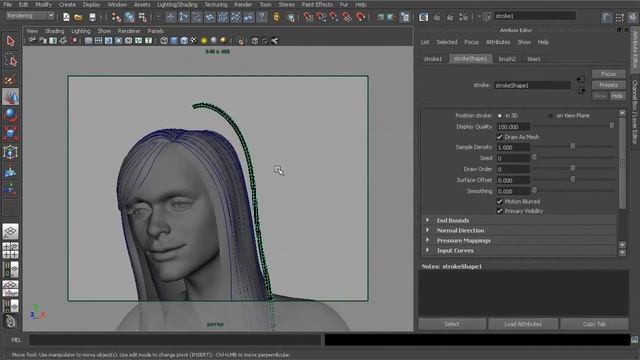Adjust the Sample Density slider
The width and height of the screenshot is (640, 360).
point(573,147)
